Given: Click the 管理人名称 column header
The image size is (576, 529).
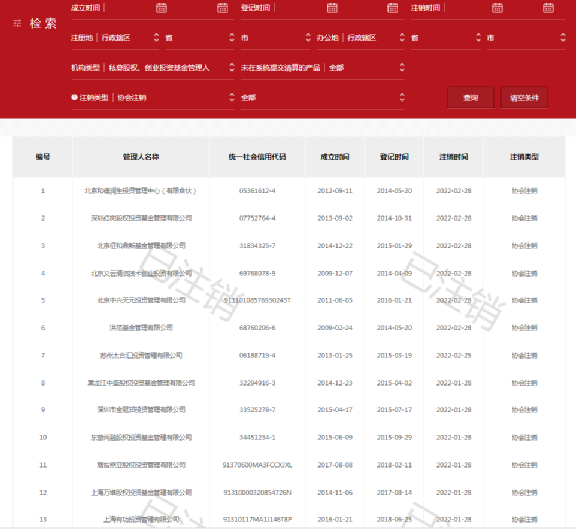Looking at the screenshot, I should tap(141, 157).
